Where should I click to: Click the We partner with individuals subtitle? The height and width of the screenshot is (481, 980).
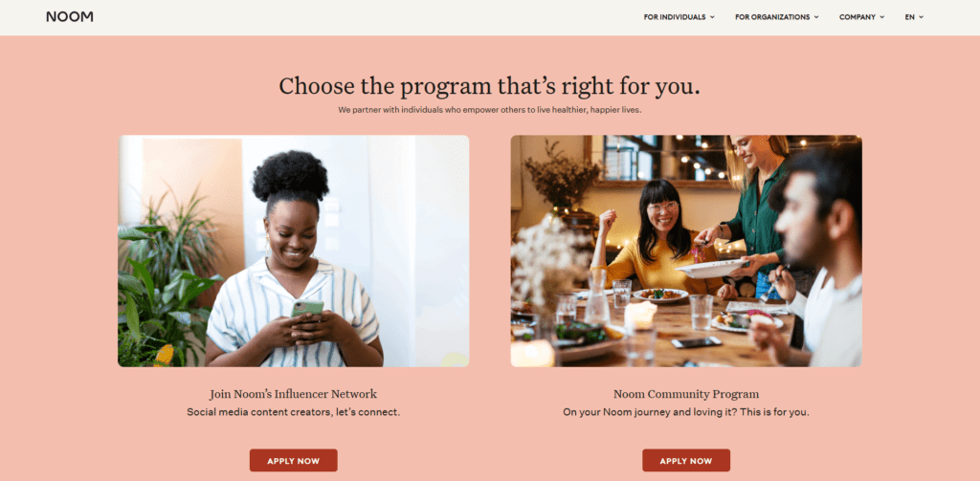tap(490, 110)
